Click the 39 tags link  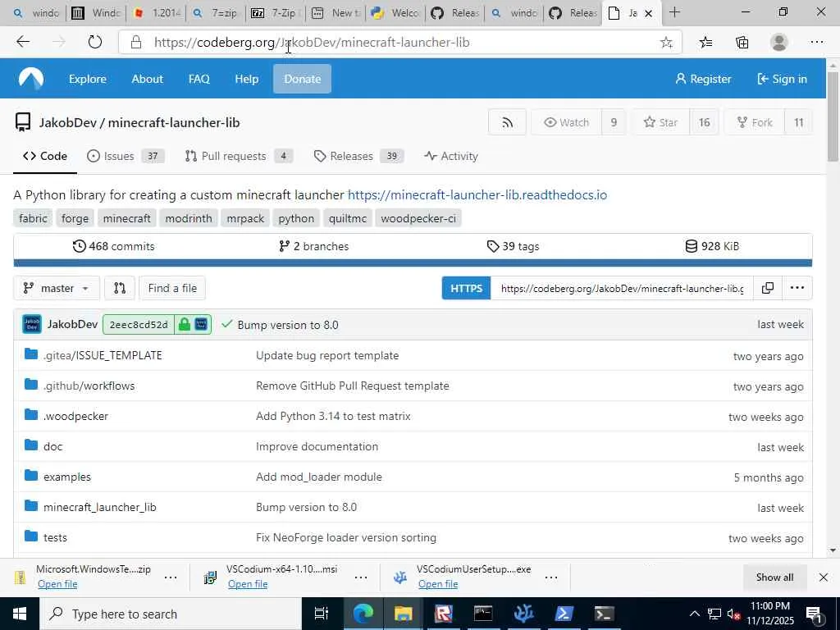click(x=514, y=246)
